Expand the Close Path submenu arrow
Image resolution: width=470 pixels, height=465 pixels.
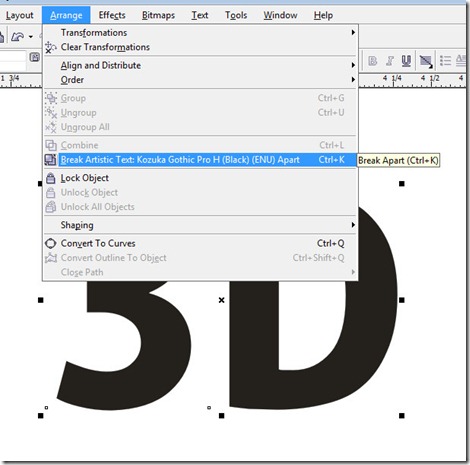coord(353,272)
